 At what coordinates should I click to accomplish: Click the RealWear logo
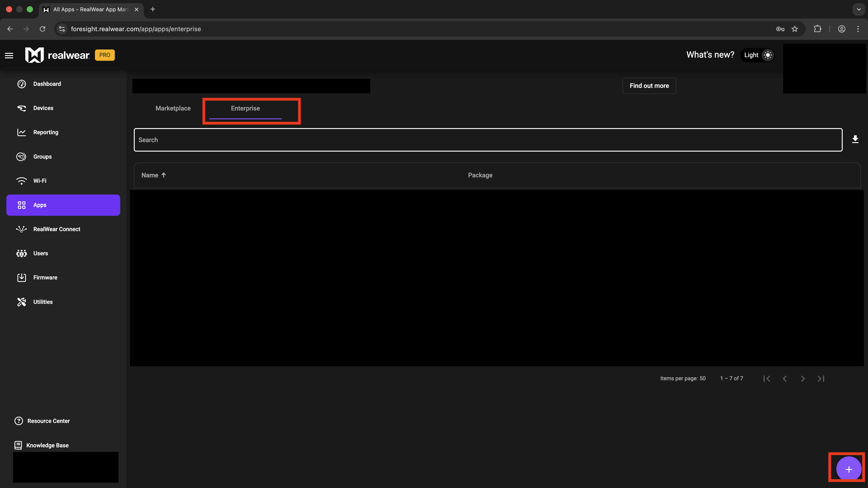coord(57,55)
